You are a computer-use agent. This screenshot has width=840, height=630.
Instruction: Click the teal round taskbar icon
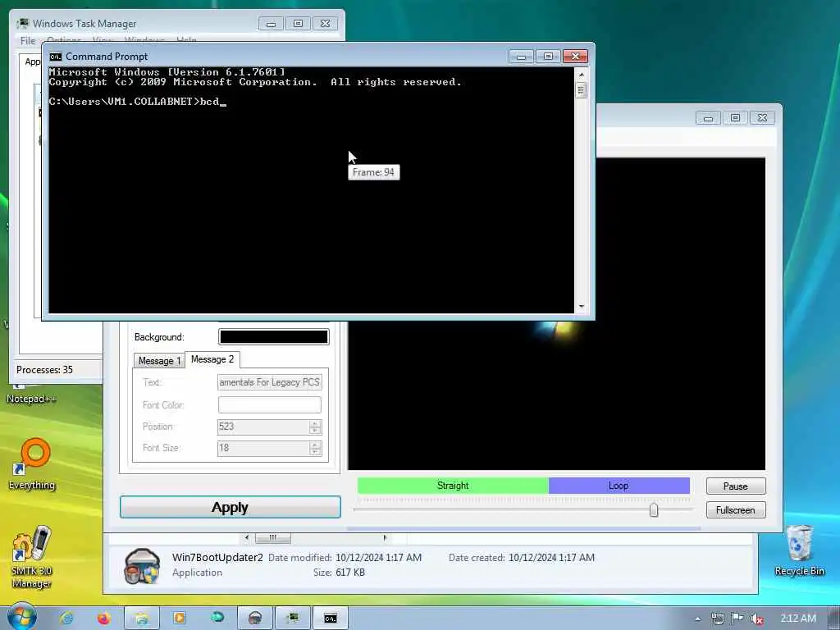click(217, 619)
